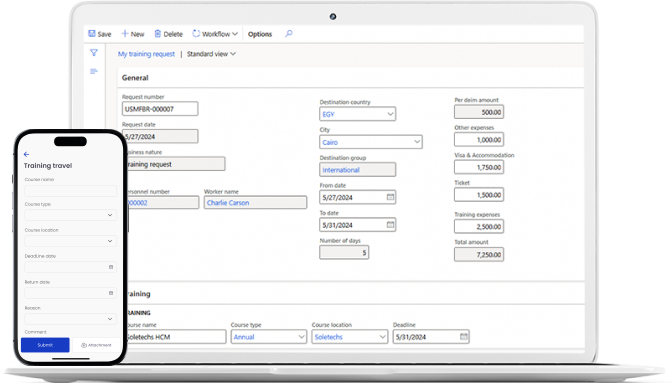672x383 pixels.
Task: Open the To date calendar picker icon
Action: tap(390, 224)
